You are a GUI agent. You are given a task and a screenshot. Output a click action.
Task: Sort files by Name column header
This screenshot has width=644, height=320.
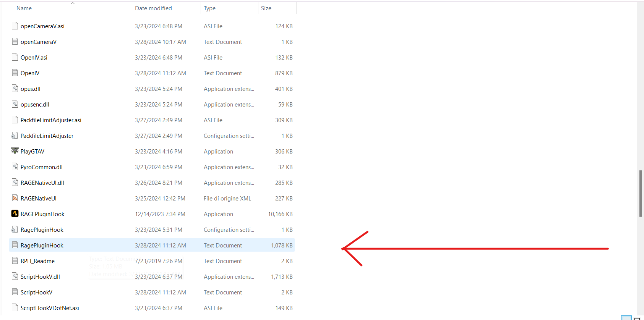[x=24, y=8]
